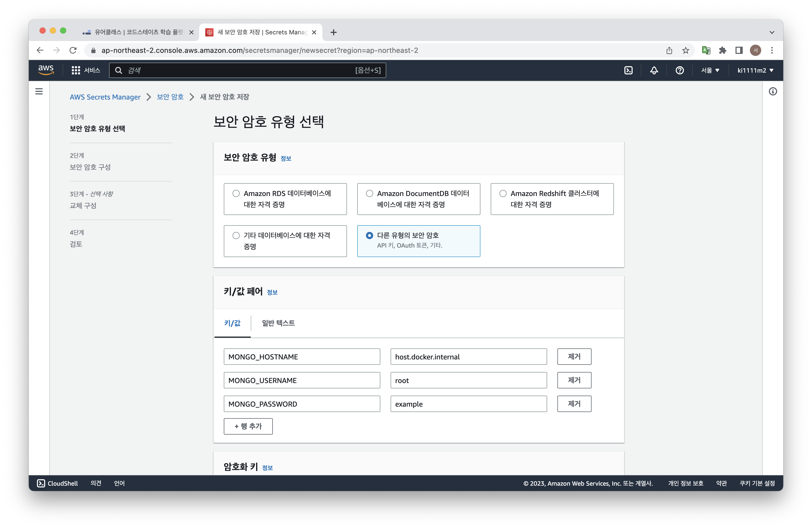Open 개인 정보 보호 footer link
Screen dimensions: 812x529
pyautogui.click(x=685, y=483)
